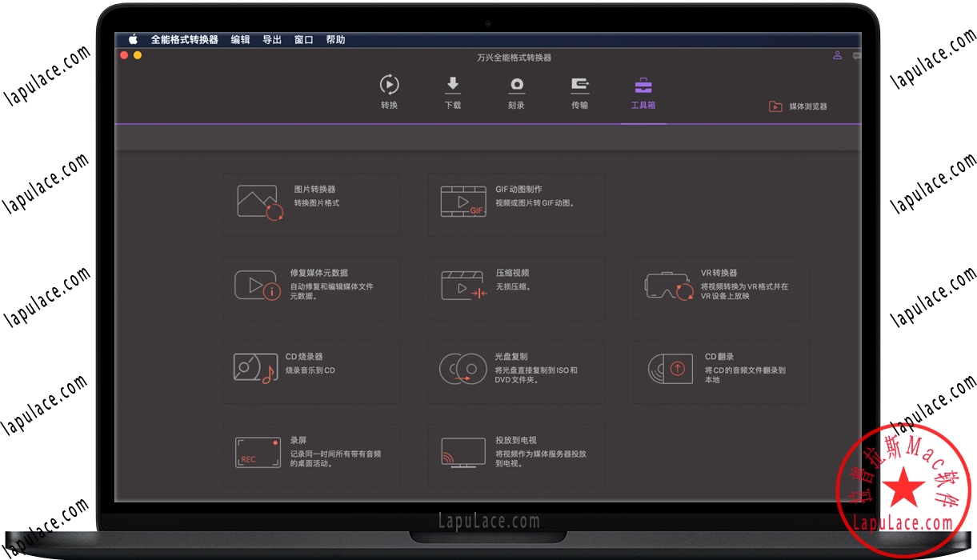Open the CD翻录 ripper tool

click(720, 372)
